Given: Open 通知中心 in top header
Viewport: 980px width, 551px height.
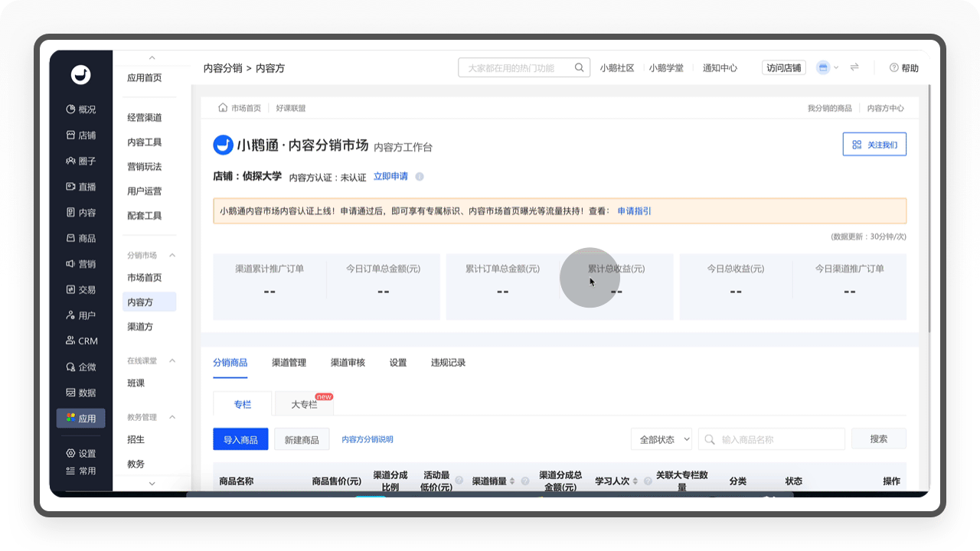Looking at the screenshot, I should (720, 68).
